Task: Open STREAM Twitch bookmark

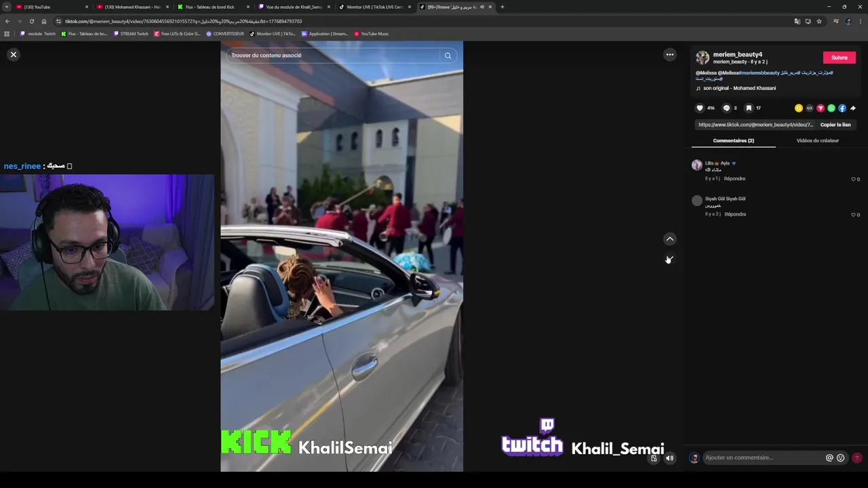Action: point(131,34)
